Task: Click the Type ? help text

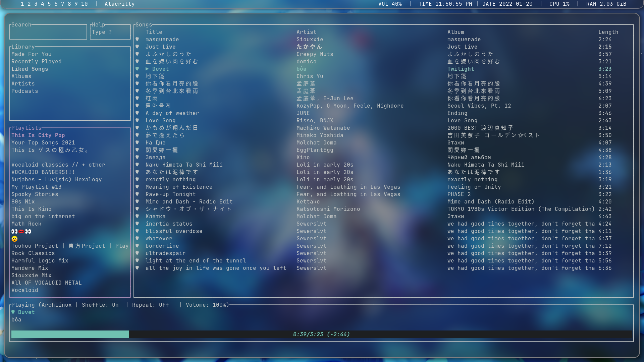Action: tap(102, 32)
